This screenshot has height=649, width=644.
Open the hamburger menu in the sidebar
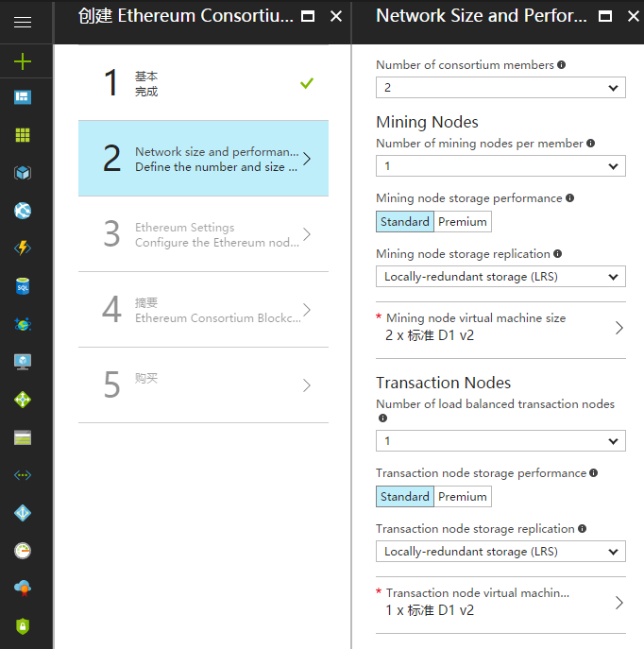(x=23, y=23)
